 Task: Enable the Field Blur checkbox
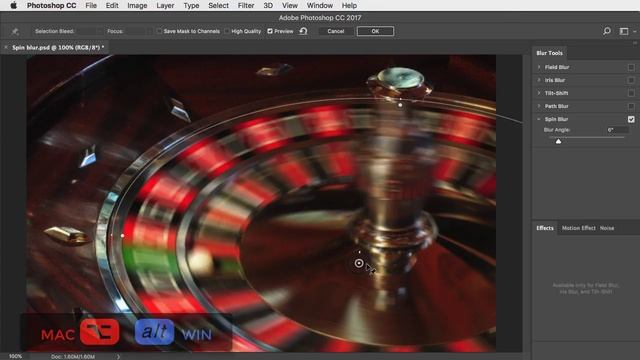[x=631, y=67]
